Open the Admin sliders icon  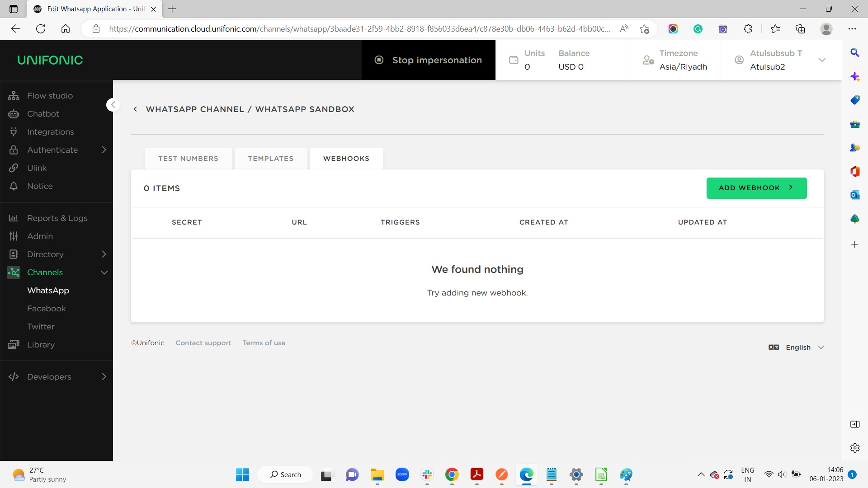pyautogui.click(x=14, y=236)
